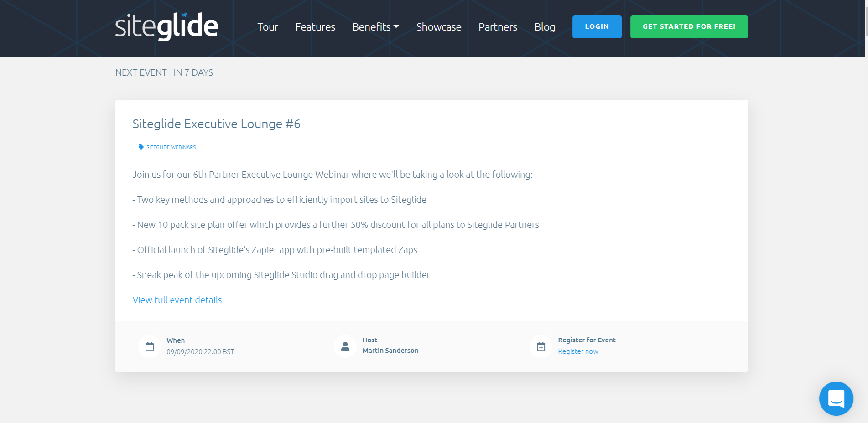868x423 pixels.
Task: Click the Siteglide logo
Action: click(166, 26)
